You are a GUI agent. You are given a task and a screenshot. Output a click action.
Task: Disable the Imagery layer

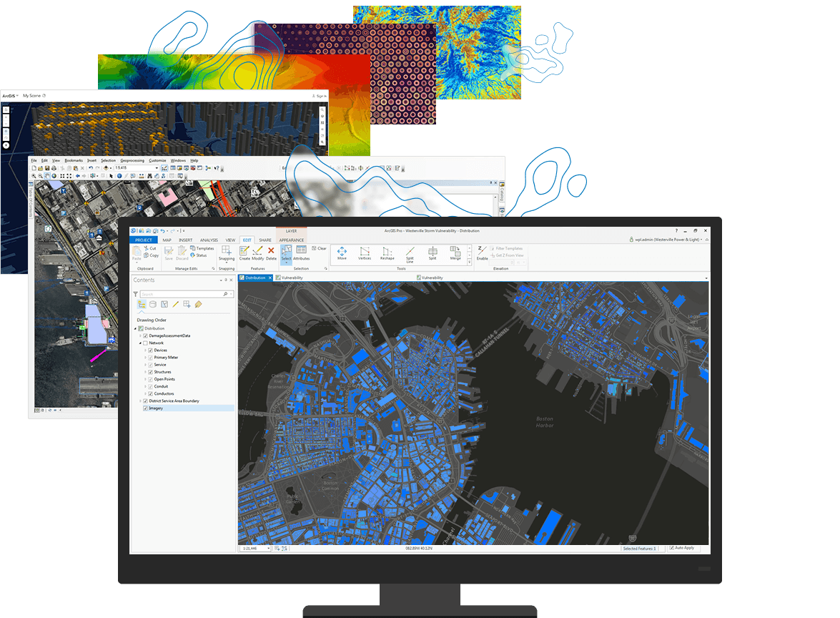coord(144,408)
